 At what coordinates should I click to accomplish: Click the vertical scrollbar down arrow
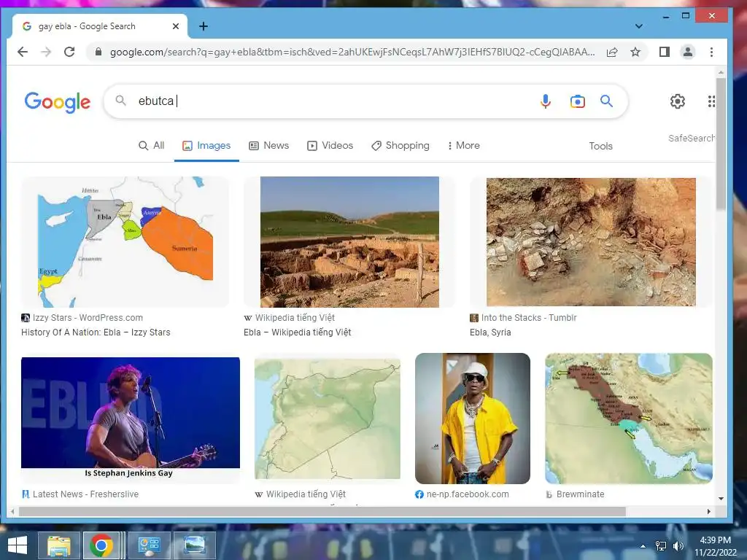point(721,499)
